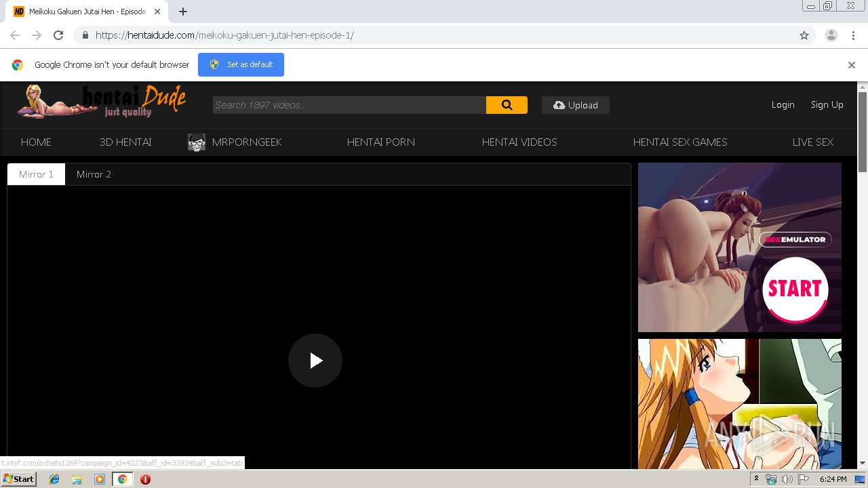Open the Sign Up link
Image resolution: width=868 pixels, height=488 pixels.
click(827, 104)
